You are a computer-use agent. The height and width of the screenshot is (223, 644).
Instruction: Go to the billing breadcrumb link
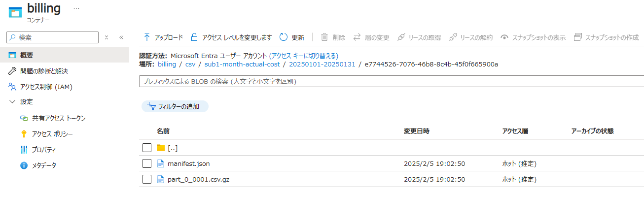click(x=167, y=64)
